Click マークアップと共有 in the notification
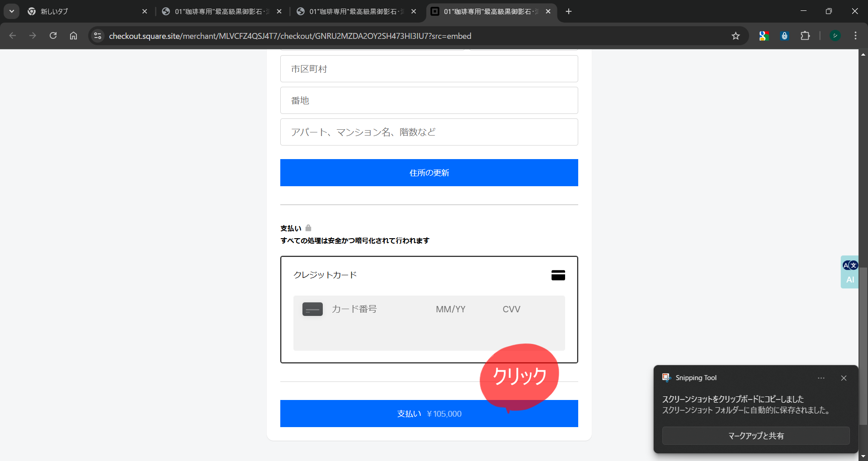 [756, 436]
